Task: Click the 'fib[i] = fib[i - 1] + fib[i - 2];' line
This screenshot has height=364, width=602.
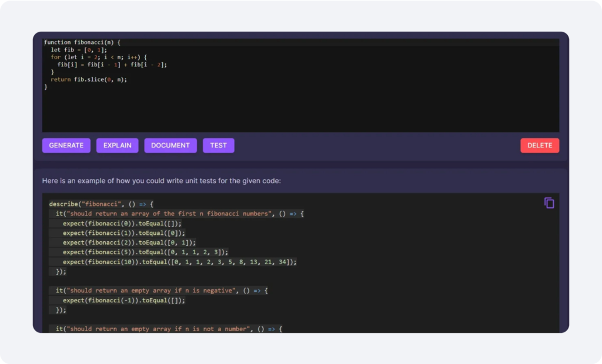Action: tap(112, 65)
